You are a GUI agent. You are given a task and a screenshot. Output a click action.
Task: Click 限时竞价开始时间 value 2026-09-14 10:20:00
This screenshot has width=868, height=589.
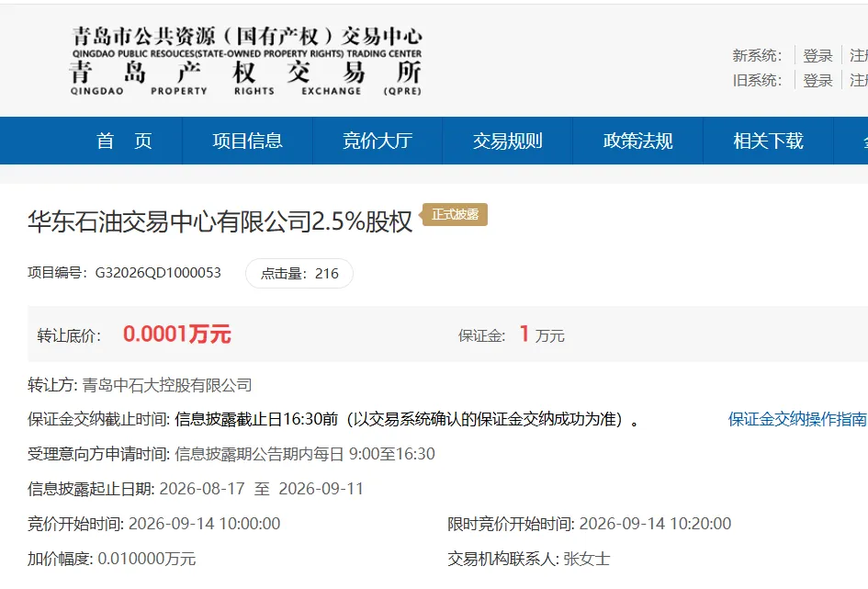coord(656,524)
